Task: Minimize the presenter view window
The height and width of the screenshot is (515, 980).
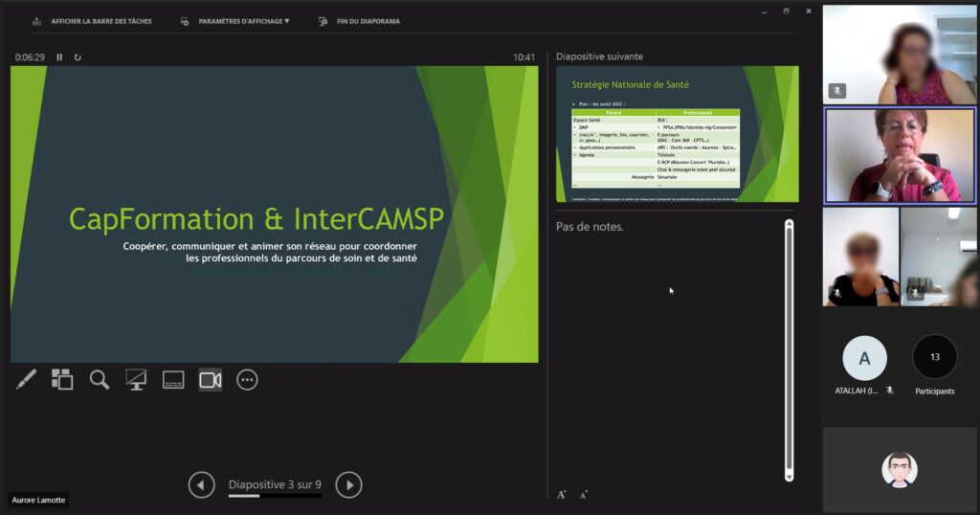Action: tap(764, 11)
